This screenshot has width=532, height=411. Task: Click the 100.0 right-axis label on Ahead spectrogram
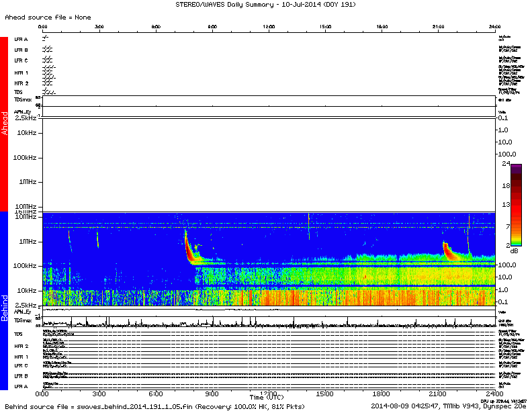click(507, 154)
